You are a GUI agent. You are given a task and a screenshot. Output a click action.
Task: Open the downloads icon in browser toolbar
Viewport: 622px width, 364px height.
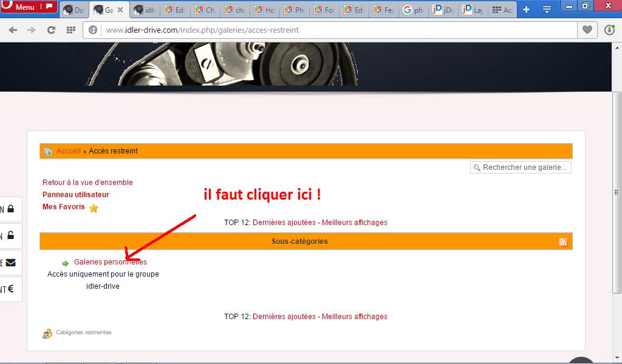tap(610, 30)
